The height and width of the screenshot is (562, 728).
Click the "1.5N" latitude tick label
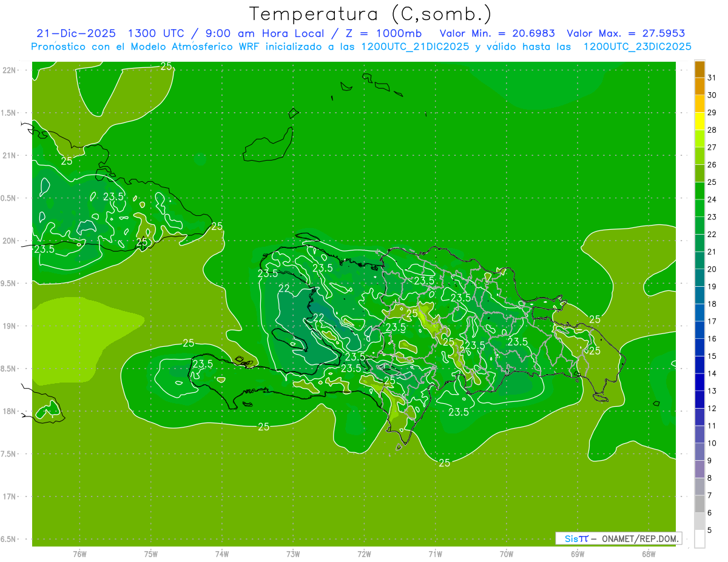coord(9,113)
